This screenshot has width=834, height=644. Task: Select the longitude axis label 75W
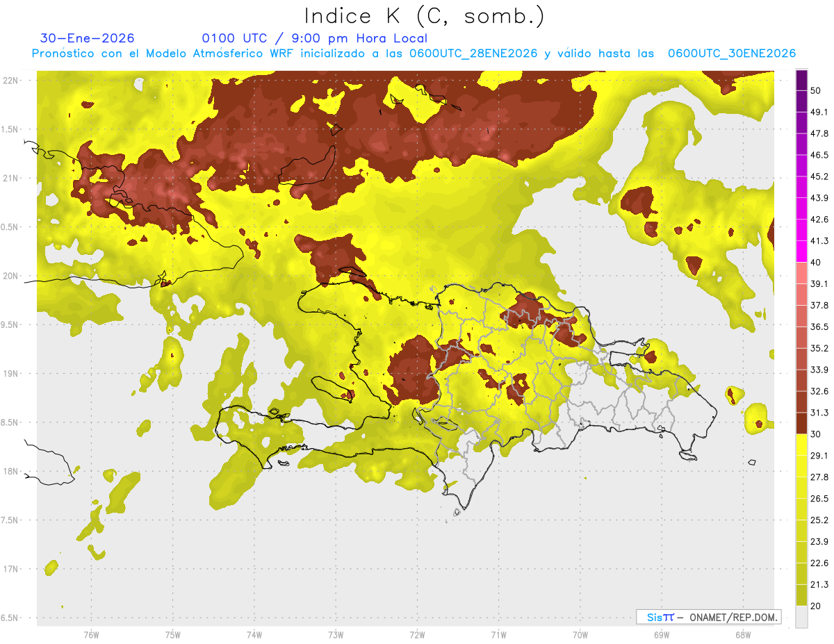173,635
